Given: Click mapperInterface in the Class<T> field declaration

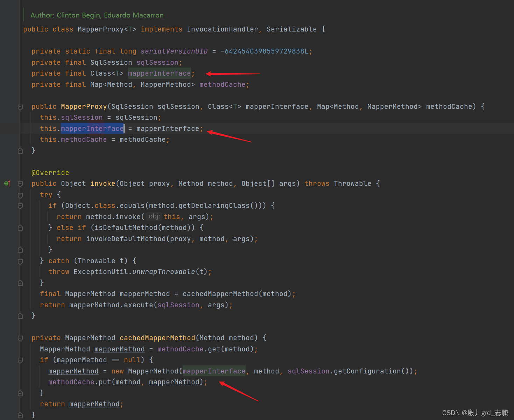Looking at the screenshot, I should [x=160, y=73].
